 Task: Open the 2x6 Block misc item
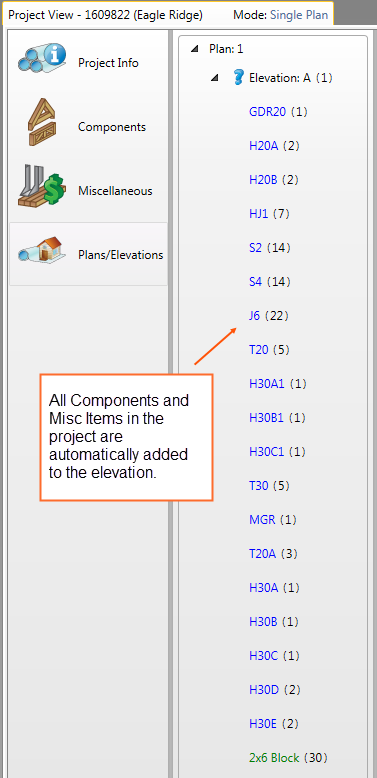click(x=274, y=758)
